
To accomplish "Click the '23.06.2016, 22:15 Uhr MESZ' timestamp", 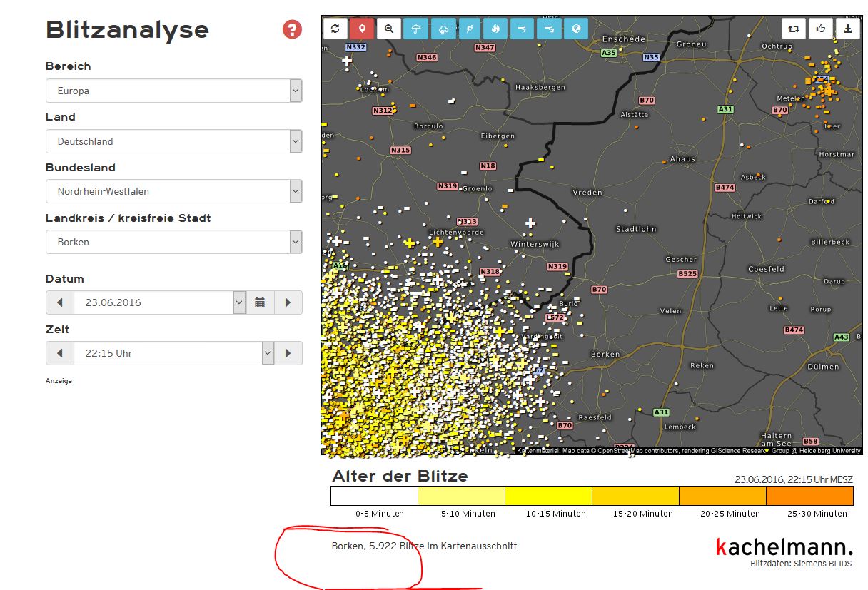I will (794, 479).
